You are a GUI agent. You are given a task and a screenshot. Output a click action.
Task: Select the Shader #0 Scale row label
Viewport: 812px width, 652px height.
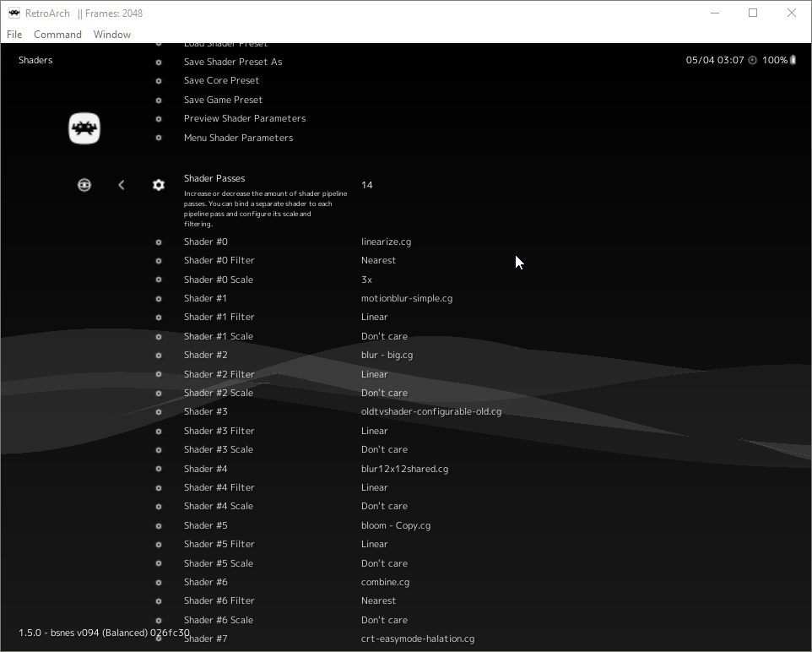[219, 280]
